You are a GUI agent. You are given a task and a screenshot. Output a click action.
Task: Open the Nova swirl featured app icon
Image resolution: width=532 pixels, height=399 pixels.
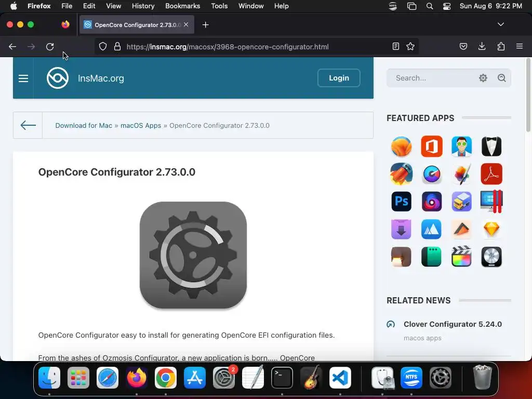[x=432, y=202]
